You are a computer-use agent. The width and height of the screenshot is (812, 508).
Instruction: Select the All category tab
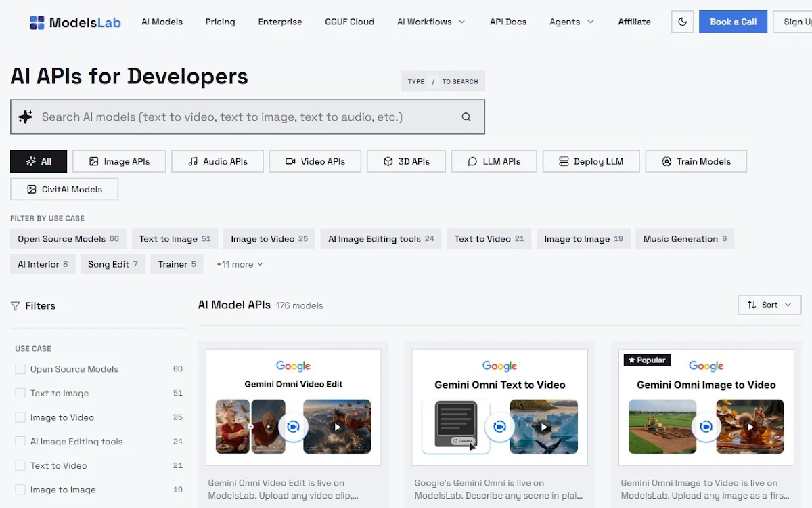39,161
